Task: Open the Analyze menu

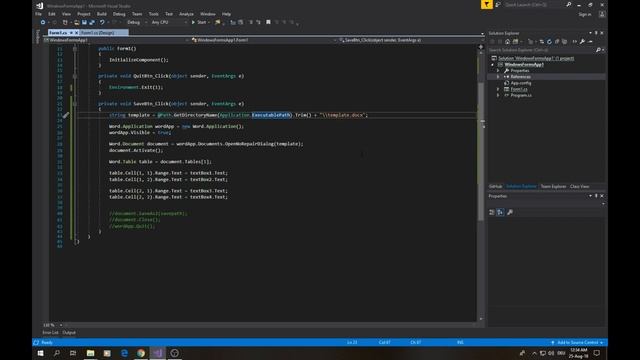Action: tap(186, 14)
